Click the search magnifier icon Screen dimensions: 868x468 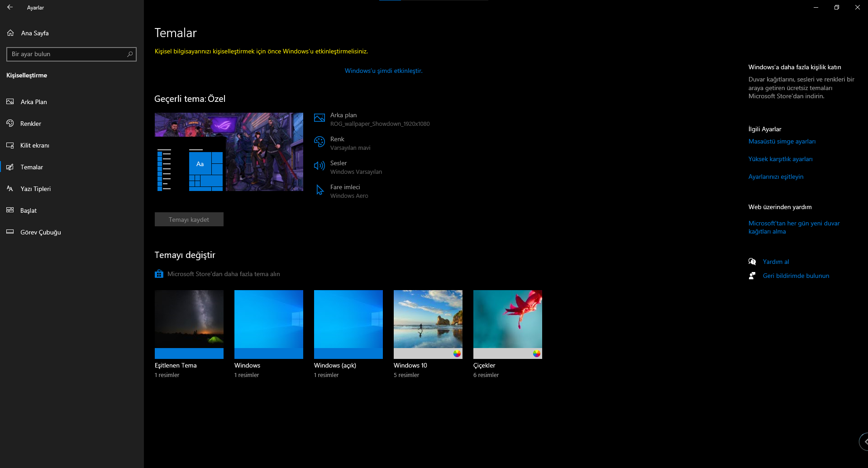130,54
